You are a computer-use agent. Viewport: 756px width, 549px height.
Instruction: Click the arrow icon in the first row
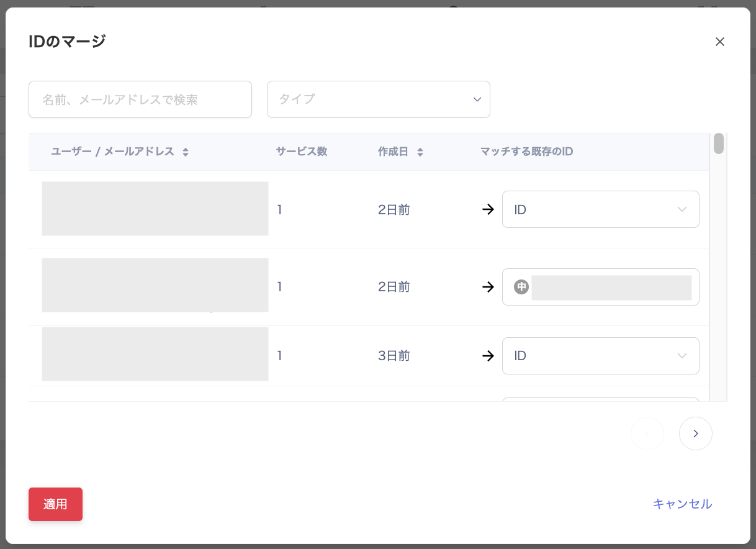[488, 210]
